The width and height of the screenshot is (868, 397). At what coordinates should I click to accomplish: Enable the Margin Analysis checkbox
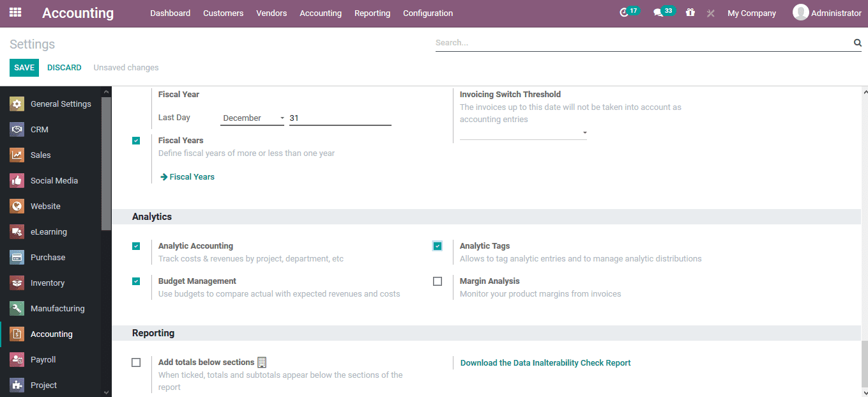438,281
